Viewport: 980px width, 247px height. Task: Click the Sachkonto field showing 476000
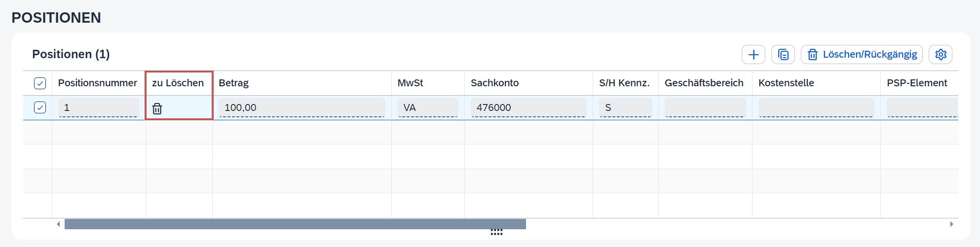click(x=528, y=107)
